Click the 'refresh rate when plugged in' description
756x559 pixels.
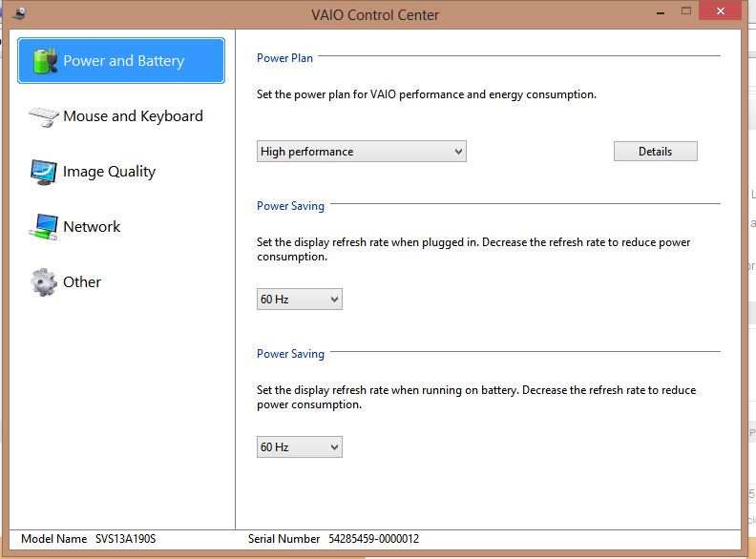click(473, 249)
